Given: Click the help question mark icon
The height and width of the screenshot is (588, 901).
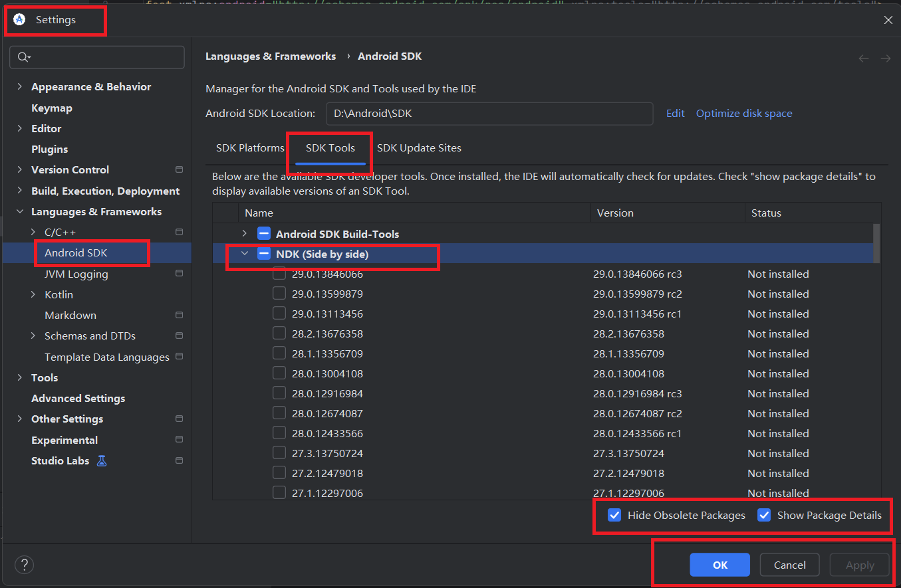Looking at the screenshot, I should click(24, 565).
